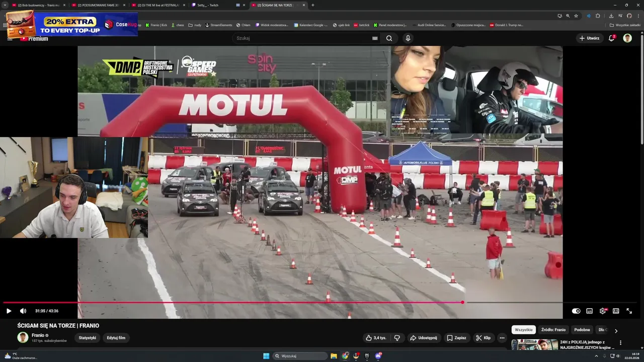Image resolution: width=644 pixels, height=362 pixels.
Task: Select the Podobne filter chip
Action: (x=582, y=330)
